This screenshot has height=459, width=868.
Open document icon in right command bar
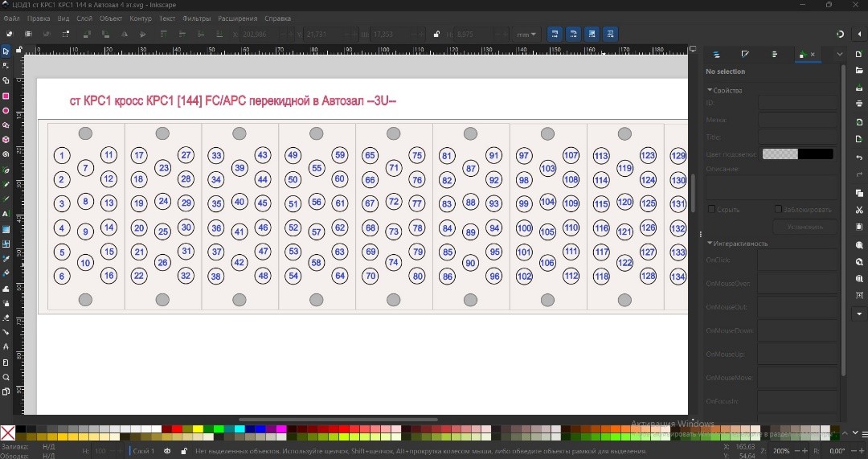859,70
